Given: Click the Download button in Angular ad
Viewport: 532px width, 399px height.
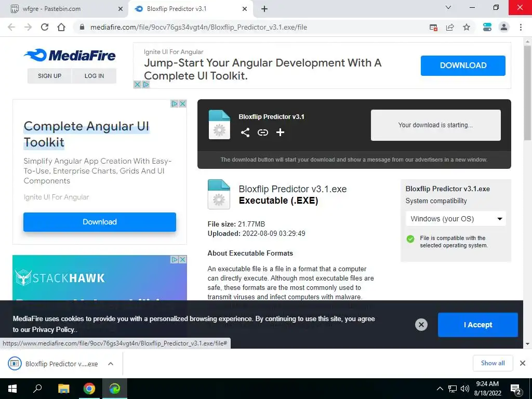Looking at the screenshot, I should [x=100, y=222].
